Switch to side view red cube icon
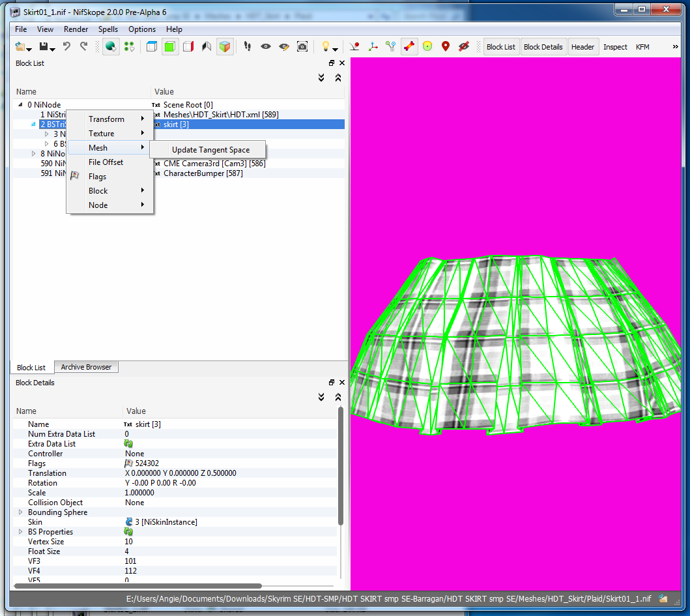Screen dimensions: 690x616 188,46
